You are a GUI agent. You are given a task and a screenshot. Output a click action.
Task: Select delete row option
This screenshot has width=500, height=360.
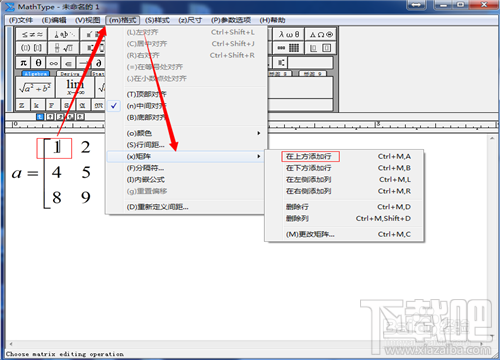point(347,207)
